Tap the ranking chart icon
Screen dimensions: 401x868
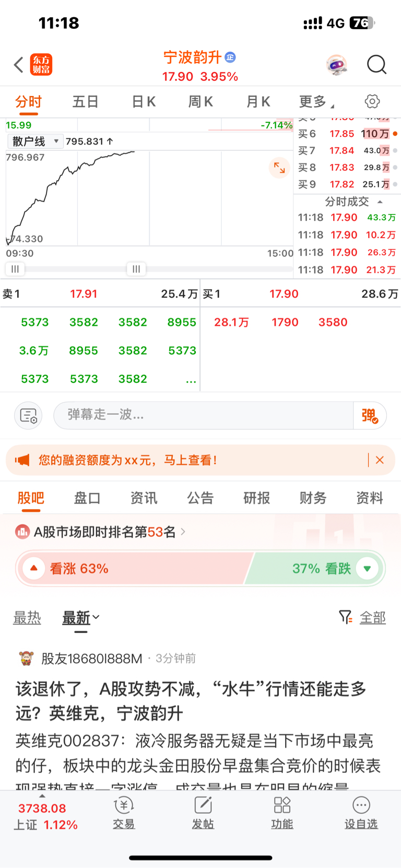[x=22, y=532]
